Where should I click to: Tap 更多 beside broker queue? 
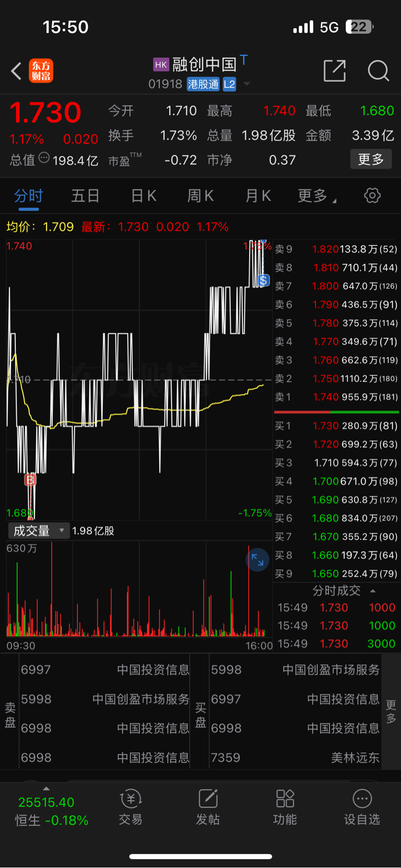tap(391, 711)
